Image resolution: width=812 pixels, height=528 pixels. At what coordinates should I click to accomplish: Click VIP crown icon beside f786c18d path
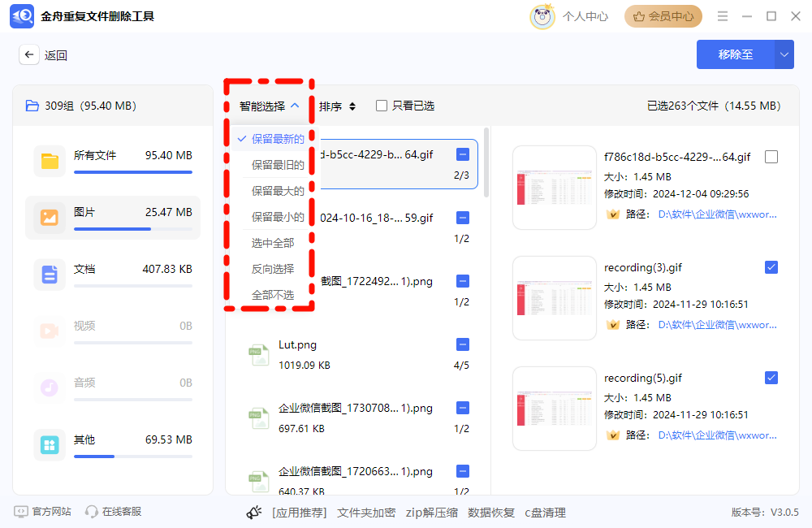pos(613,214)
